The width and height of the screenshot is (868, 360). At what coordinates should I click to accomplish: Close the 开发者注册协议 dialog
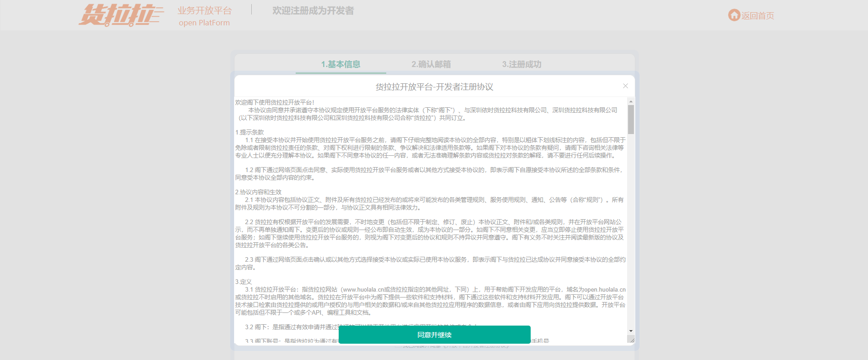point(625,86)
